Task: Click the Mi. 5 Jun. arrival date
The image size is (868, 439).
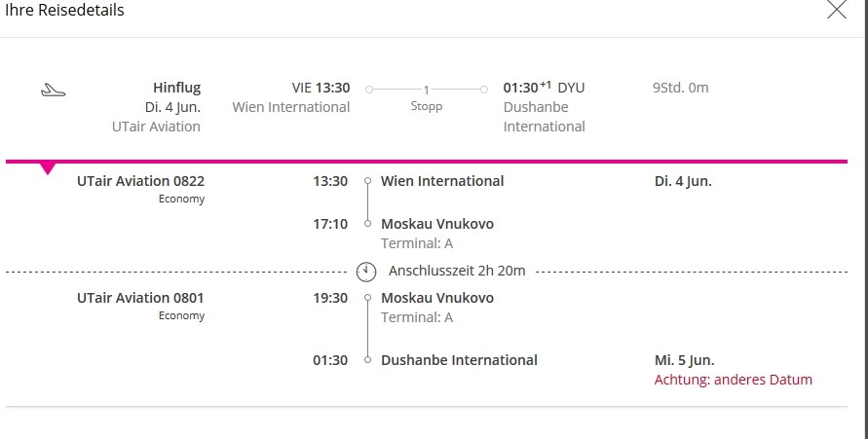Action: [691, 360]
